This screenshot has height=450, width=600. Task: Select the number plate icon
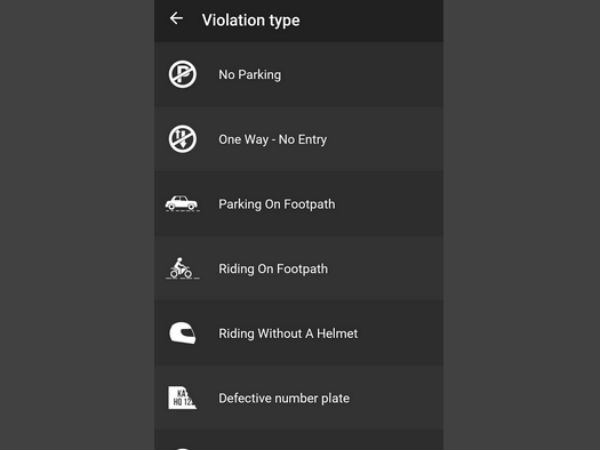point(182,398)
